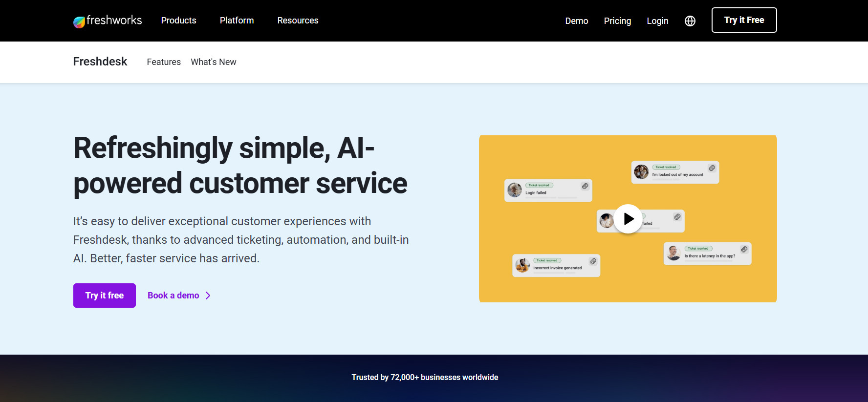Click Ticket resolved badge on invoice card
The height and width of the screenshot is (402, 868).
(x=547, y=260)
